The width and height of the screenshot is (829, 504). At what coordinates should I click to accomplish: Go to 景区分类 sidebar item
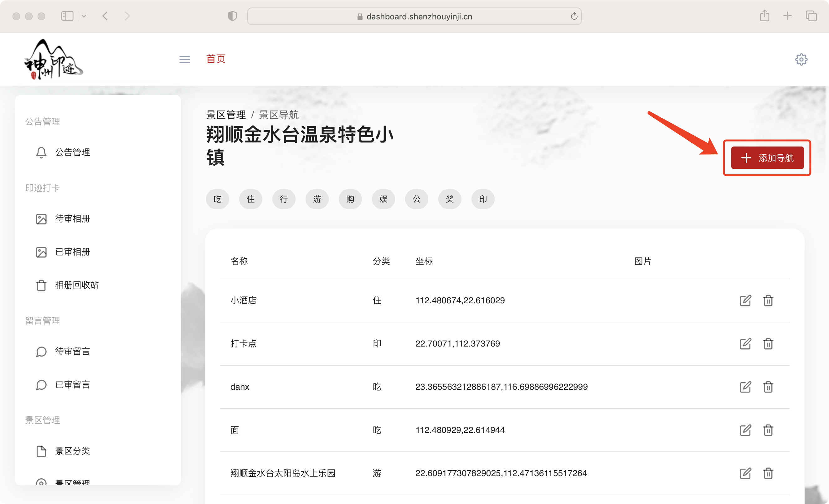(x=72, y=451)
